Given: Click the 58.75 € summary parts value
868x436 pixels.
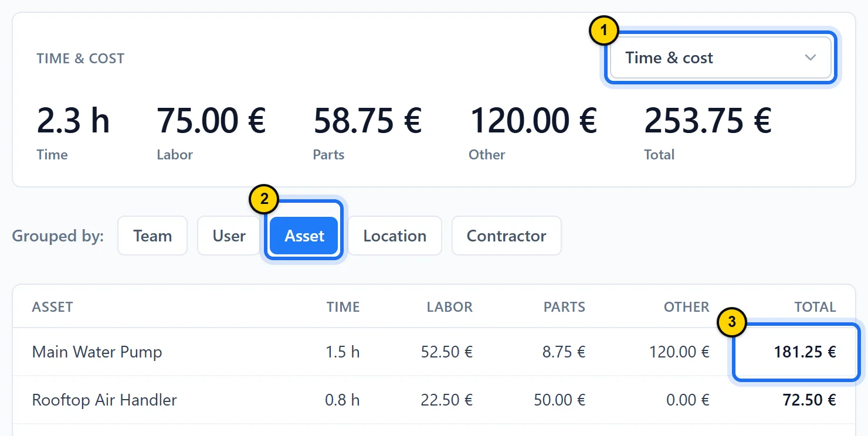Looking at the screenshot, I should click(368, 121).
